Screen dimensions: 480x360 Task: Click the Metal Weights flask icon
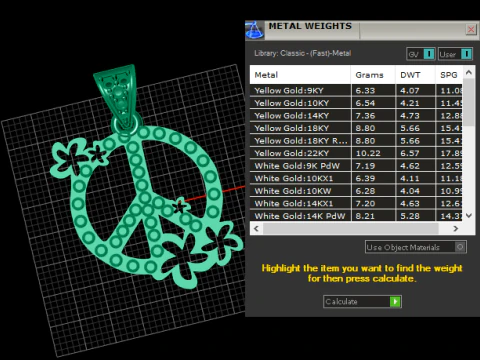(x=255, y=31)
